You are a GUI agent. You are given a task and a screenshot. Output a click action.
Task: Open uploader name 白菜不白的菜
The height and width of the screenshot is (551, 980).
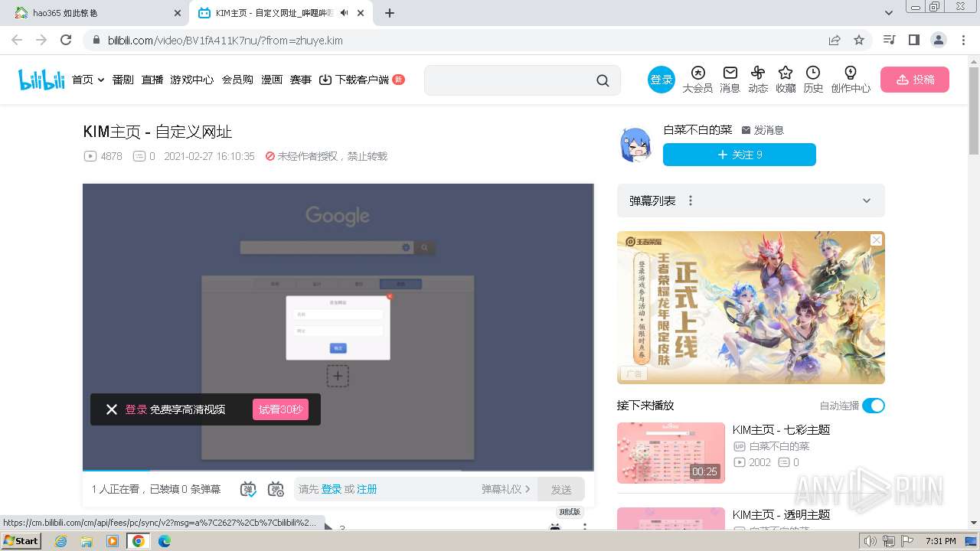[x=697, y=130]
